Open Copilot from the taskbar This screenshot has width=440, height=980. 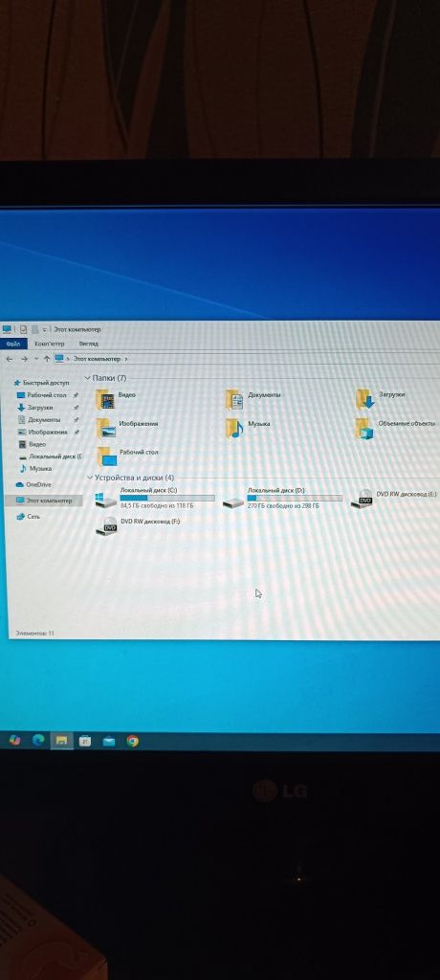point(15,741)
